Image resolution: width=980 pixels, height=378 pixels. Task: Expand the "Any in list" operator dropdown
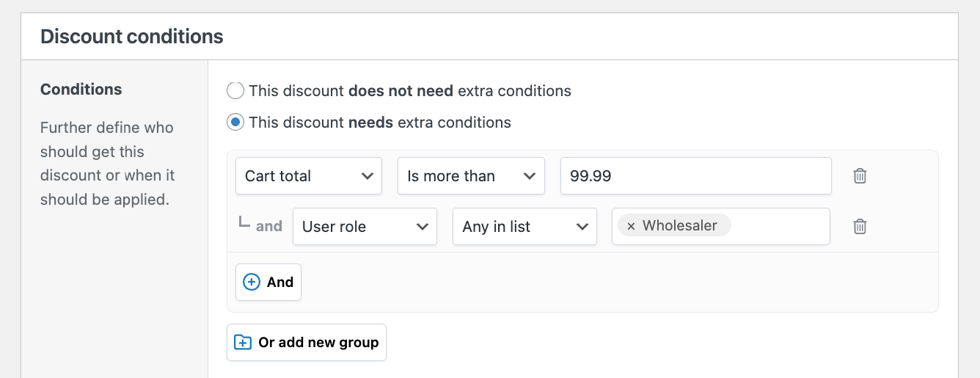click(x=524, y=227)
